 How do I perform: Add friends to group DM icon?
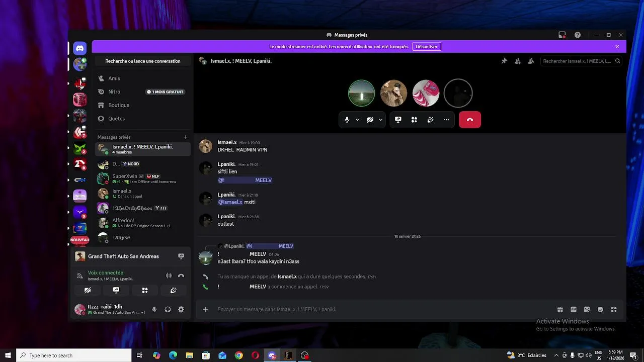(518, 61)
